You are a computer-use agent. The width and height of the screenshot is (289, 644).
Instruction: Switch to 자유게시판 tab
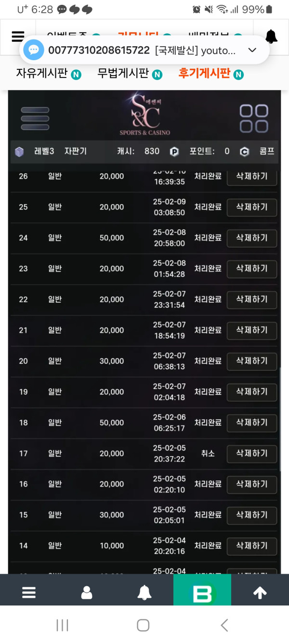pyautogui.click(x=41, y=74)
